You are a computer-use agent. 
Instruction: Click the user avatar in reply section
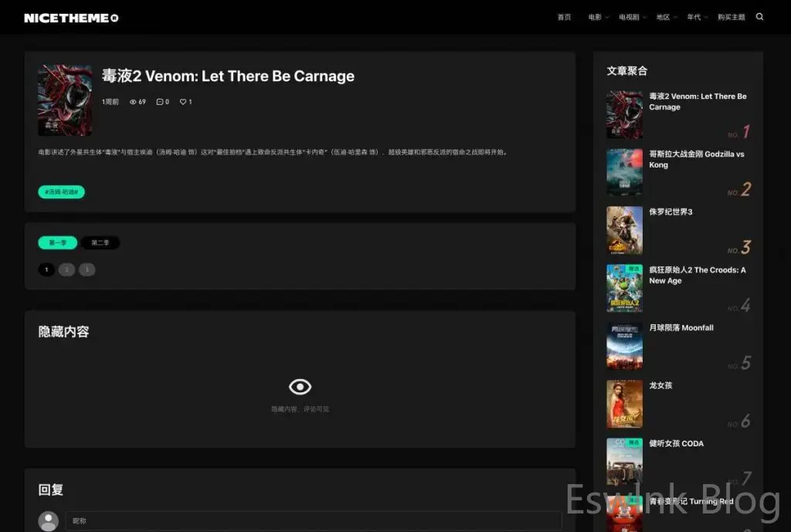tap(49, 521)
